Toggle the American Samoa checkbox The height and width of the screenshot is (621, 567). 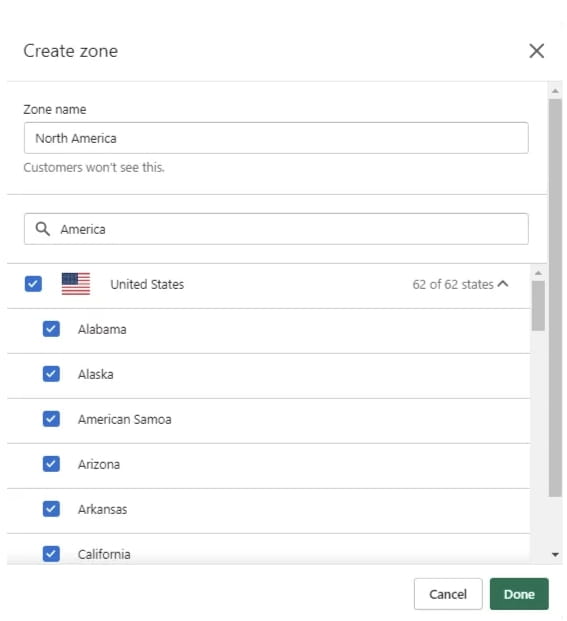pyautogui.click(x=51, y=419)
